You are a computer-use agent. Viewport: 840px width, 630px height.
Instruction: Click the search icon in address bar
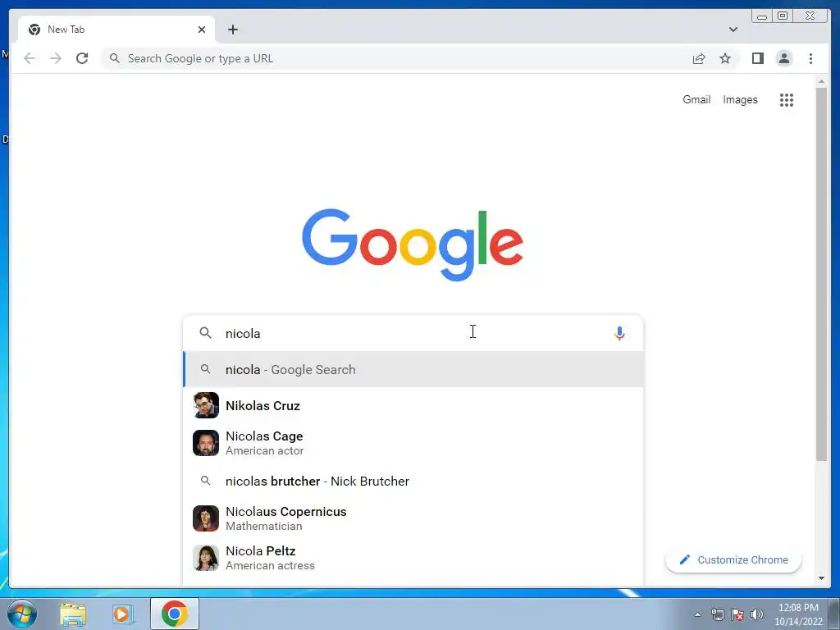coord(114,58)
